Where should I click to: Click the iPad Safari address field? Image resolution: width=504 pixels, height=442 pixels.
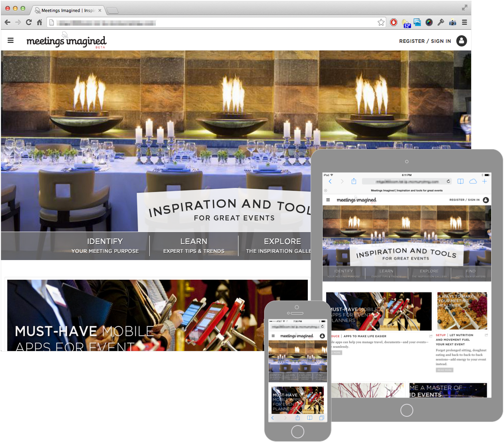pos(407,182)
